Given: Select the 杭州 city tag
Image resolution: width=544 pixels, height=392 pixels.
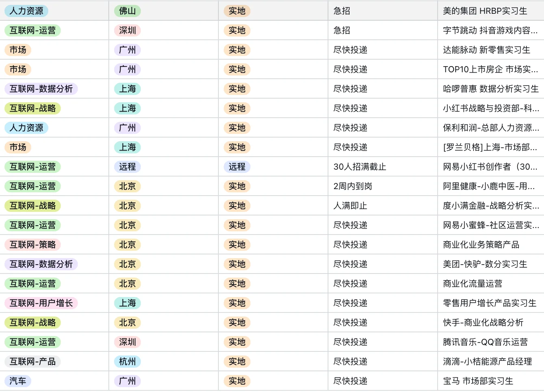Looking at the screenshot, I should [x=127, y=362].
